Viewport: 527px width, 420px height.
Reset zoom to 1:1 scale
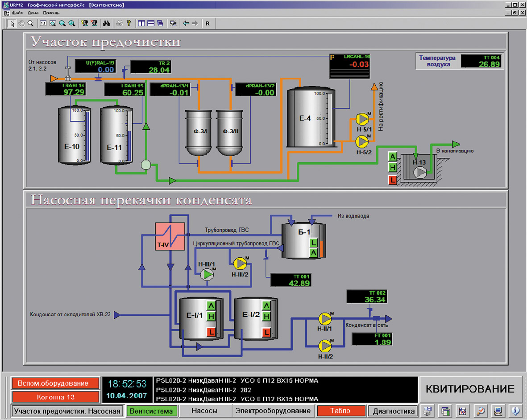pos(43,24)
